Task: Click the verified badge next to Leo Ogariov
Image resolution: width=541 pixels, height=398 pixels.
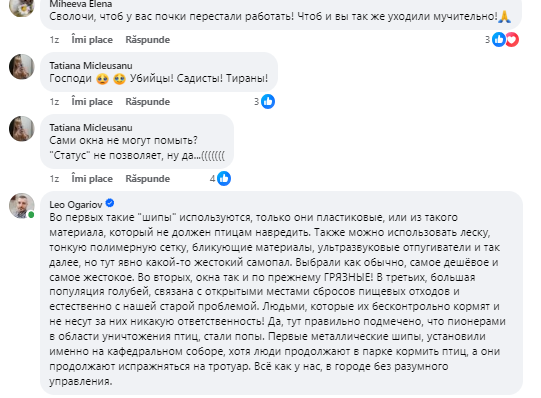Action: click(110, 203)
